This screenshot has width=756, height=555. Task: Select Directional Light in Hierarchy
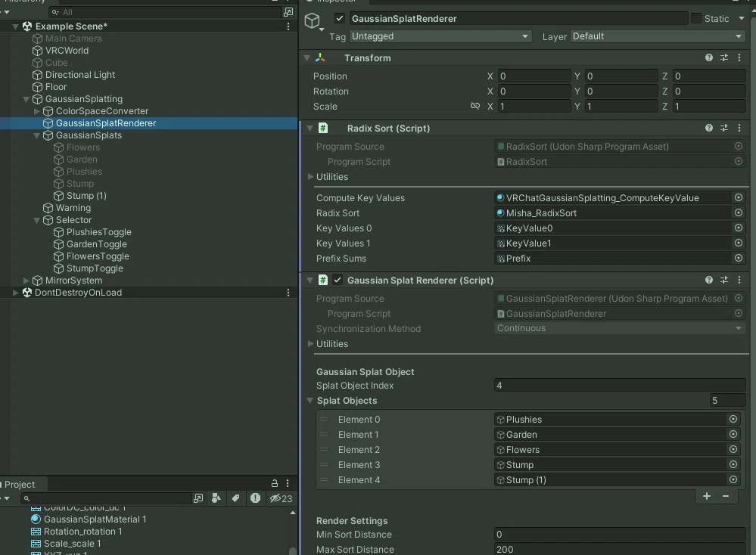coord(80,75)
